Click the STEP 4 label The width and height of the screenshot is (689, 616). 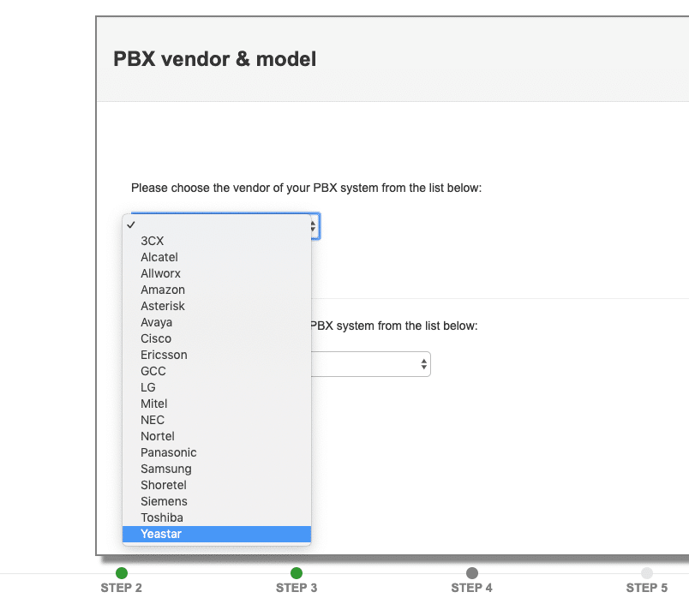[471, 588]
